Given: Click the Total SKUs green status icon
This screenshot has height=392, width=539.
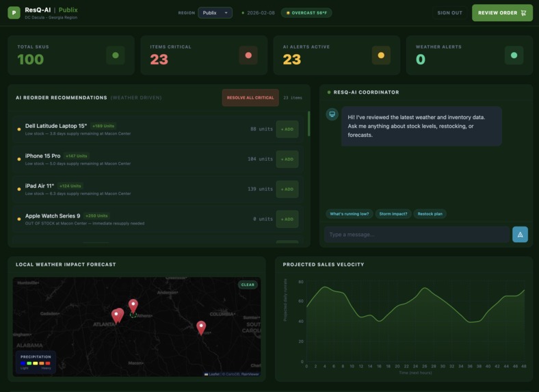Looking at the screenshot, I should (116, 55).
